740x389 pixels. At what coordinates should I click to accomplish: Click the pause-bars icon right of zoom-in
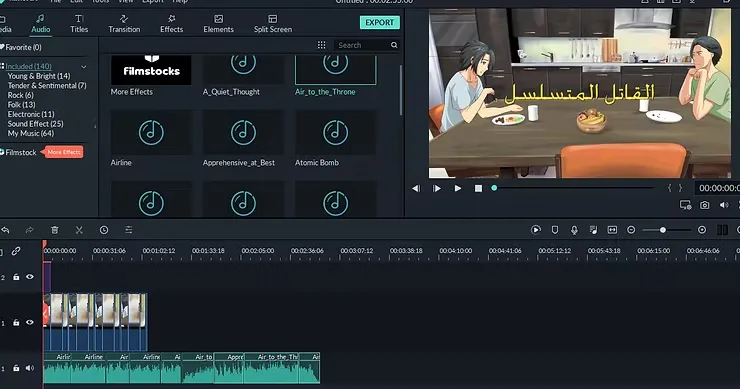pos(722,230)
